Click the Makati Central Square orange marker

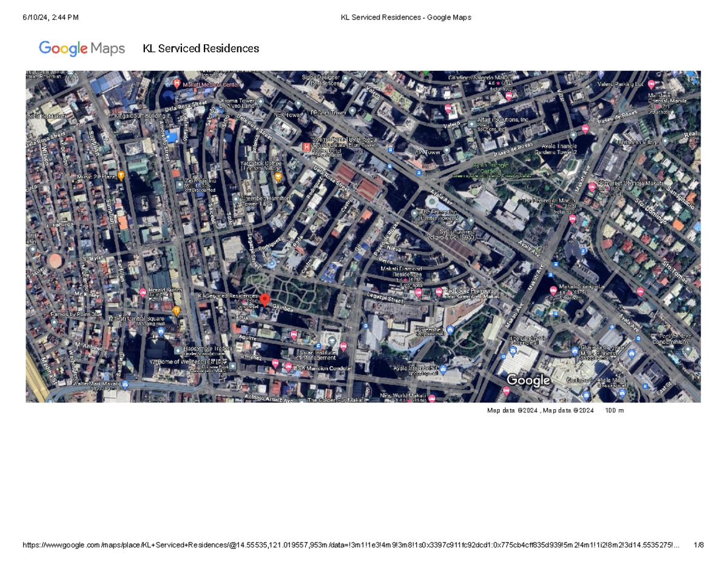tap(177, 310)
